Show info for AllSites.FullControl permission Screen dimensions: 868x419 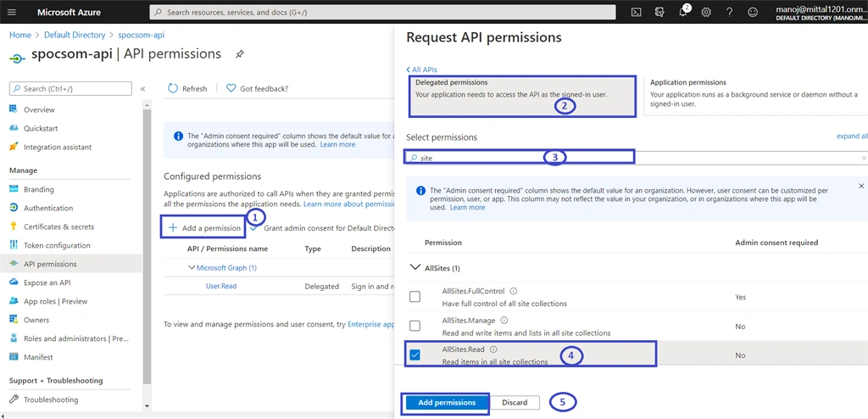click(513, 291)
